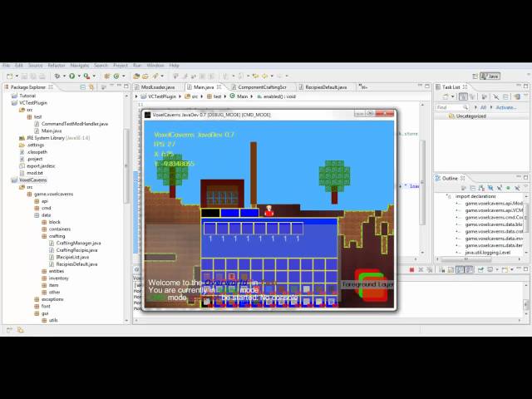Click Collapse All in Package Explorer

pyautogui.click(x=83, y=87)
